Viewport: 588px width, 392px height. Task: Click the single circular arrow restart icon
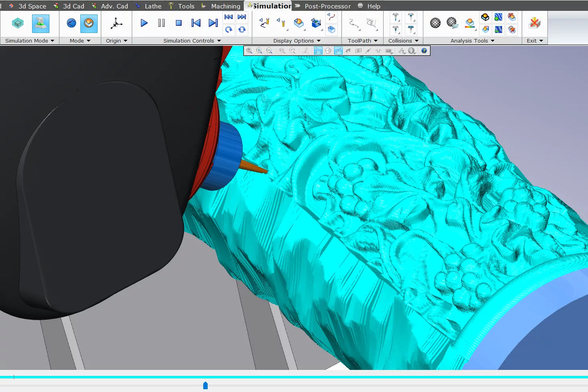tap(228, 29)
